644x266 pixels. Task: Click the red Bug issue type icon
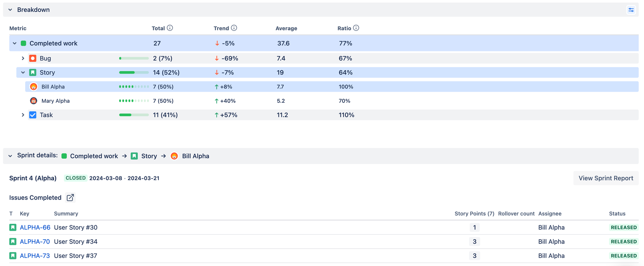[x=33, y=58]
